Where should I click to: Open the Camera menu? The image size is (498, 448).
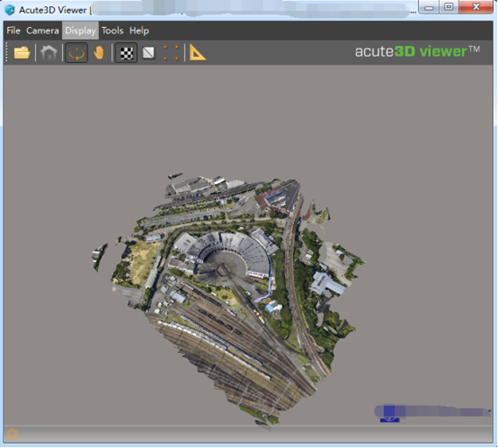tap(43, 31)
